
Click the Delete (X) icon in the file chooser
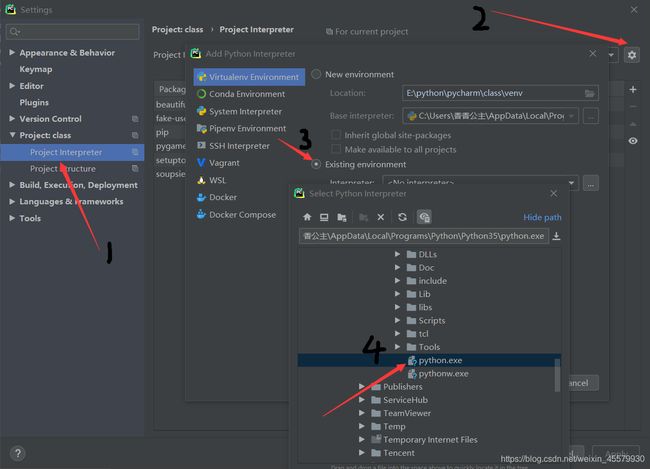[381, 217]
